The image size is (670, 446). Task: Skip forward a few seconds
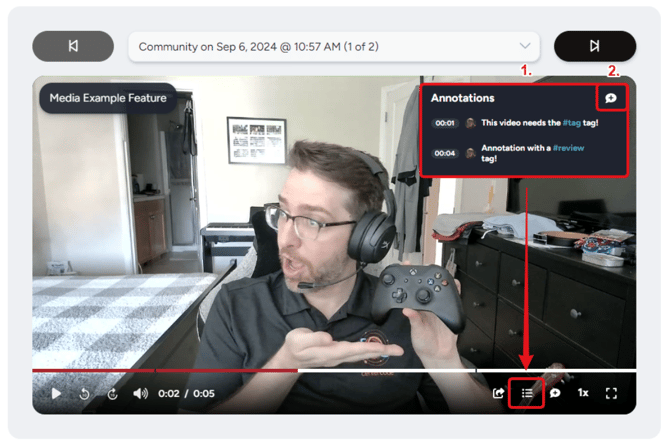click(112, 393)
